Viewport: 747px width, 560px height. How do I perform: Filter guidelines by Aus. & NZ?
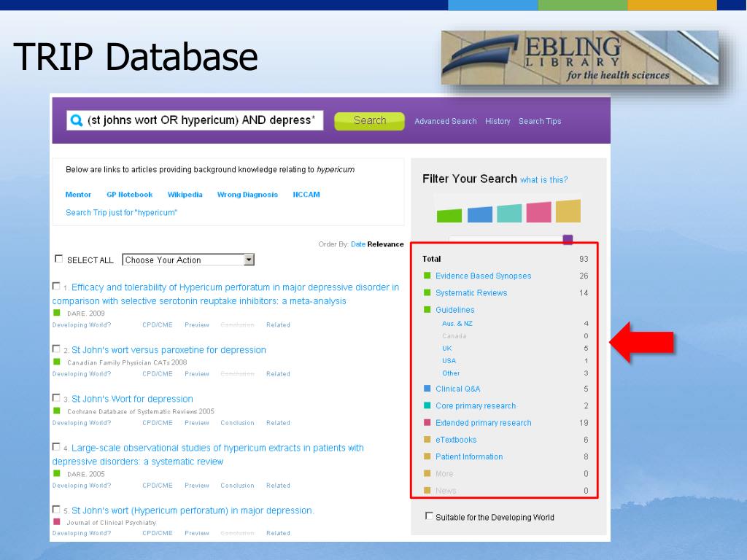pyautogui.click(x=457, y=323)
